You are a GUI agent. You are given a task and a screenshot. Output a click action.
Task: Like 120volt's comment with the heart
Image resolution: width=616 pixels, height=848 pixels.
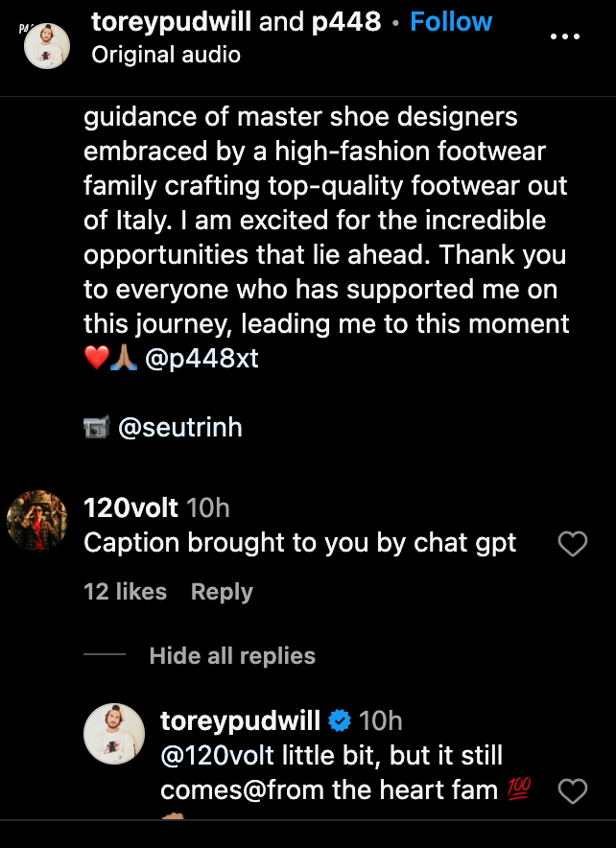572,545
